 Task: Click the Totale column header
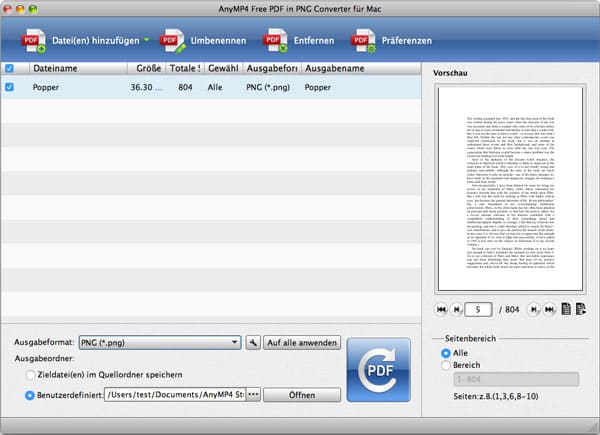[185, 68]
